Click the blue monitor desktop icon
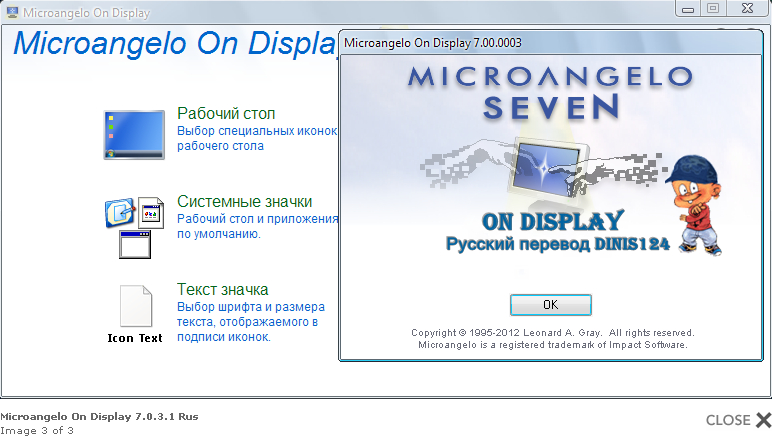 (135, 135)
